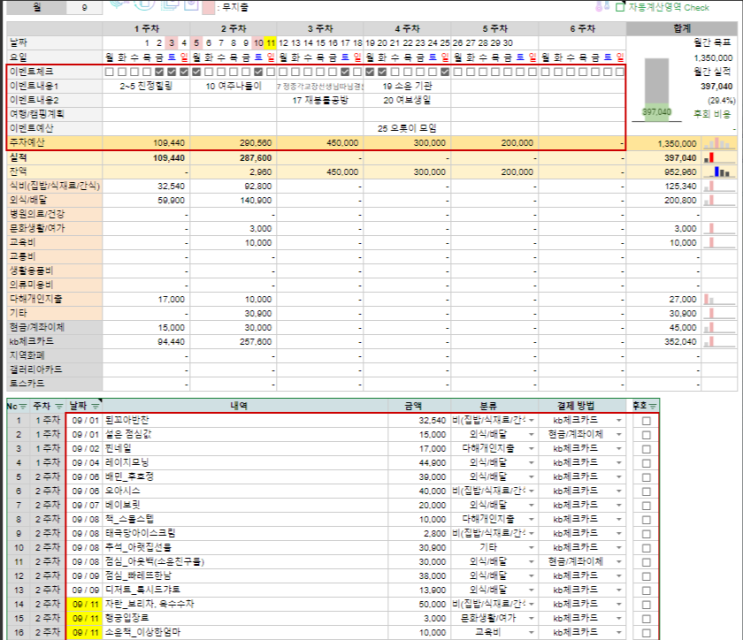Select the 17 재롱롱공방 event cell
Viewport: 743px width, 640px height.
tap(320, 100)
